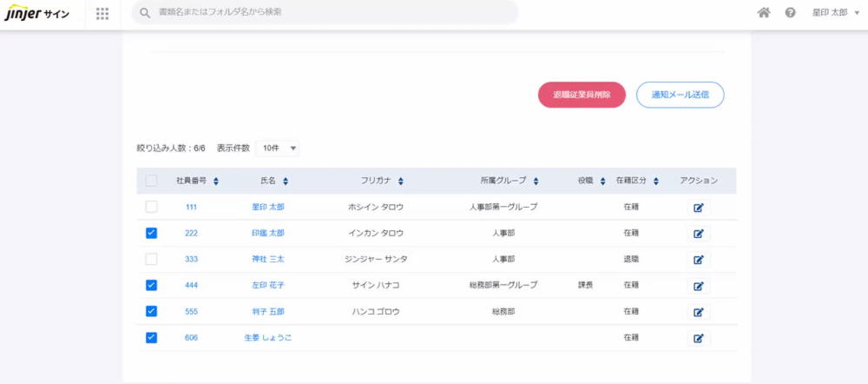Open employee number link 222
Viewport: 868px width, 384px height.
(191, 234)
